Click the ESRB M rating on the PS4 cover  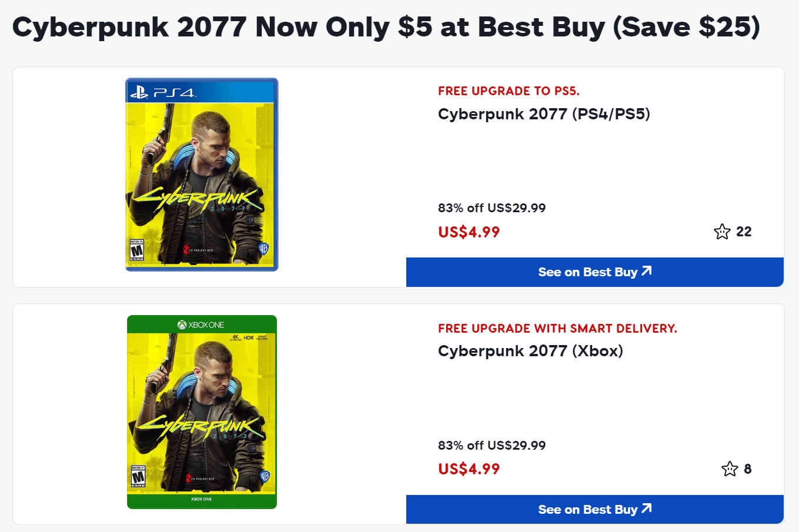136,250
